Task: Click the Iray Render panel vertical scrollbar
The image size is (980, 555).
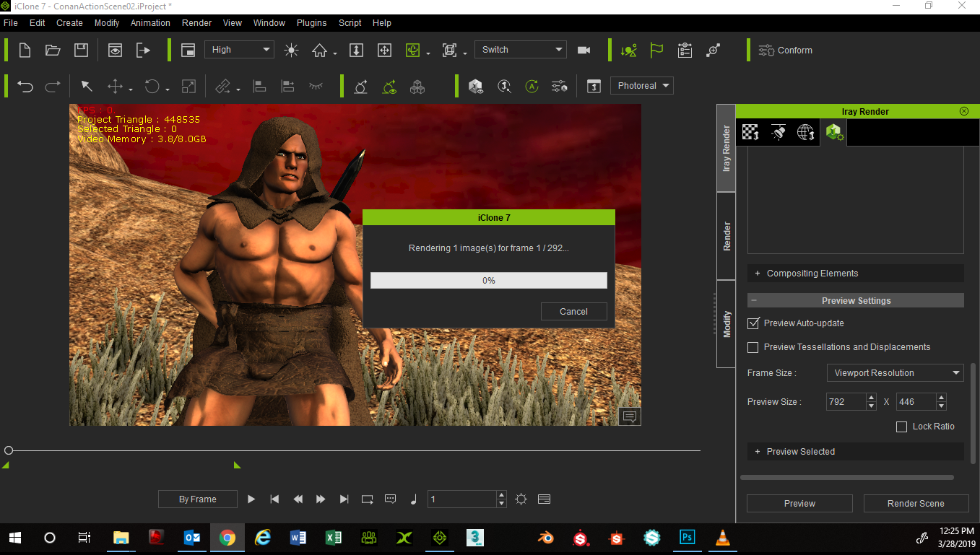Action: tap(975, 413)
